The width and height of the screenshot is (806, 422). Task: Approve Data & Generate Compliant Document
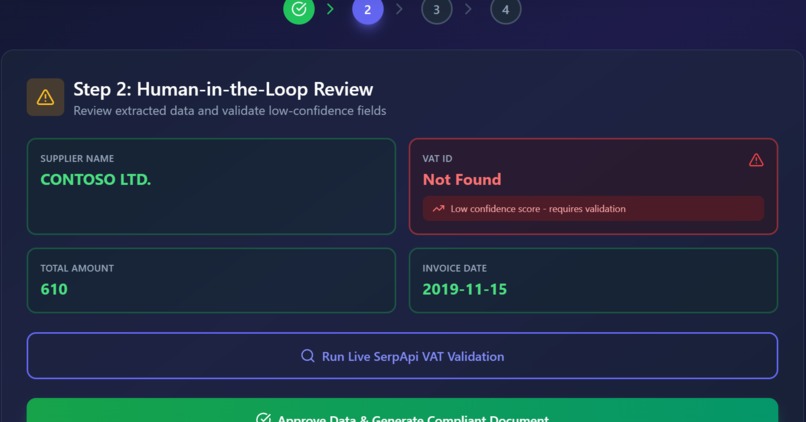point(402,410)
